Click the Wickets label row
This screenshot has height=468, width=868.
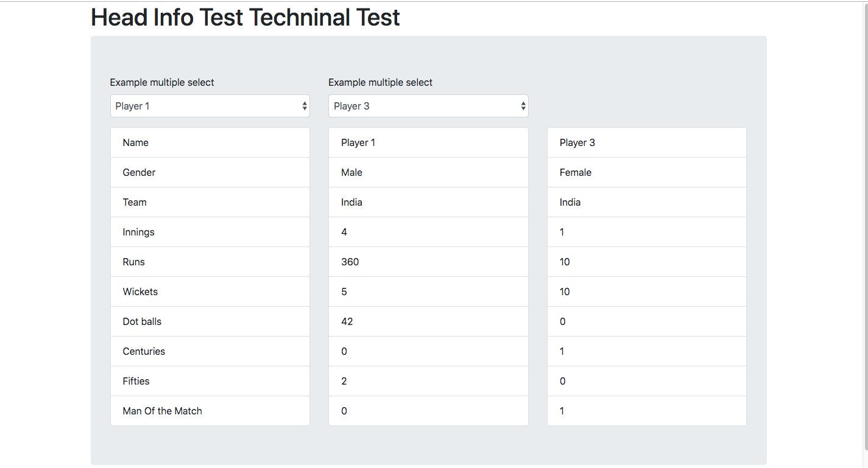(210, 292)
